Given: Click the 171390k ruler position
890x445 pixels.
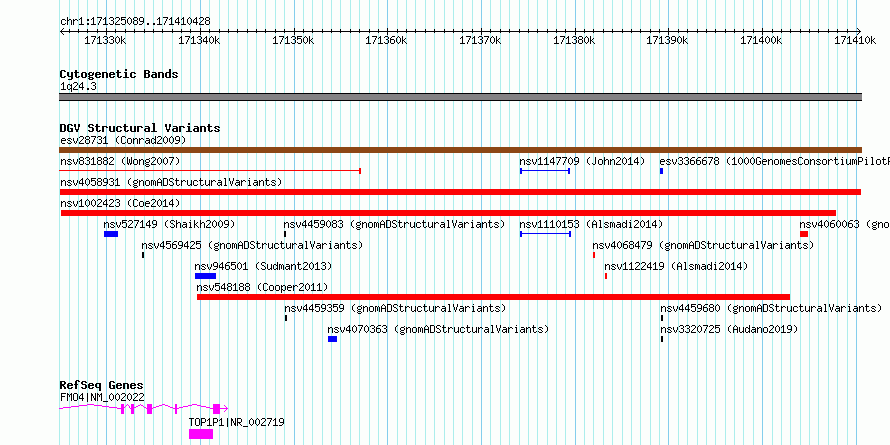Looking at the screenshot, I should click(668, 41).
